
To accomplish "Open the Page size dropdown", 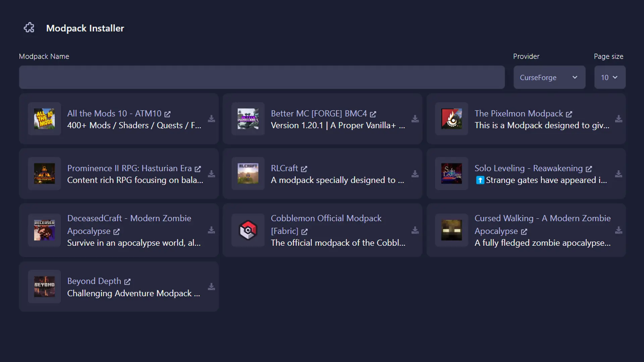I will point(609,77).
